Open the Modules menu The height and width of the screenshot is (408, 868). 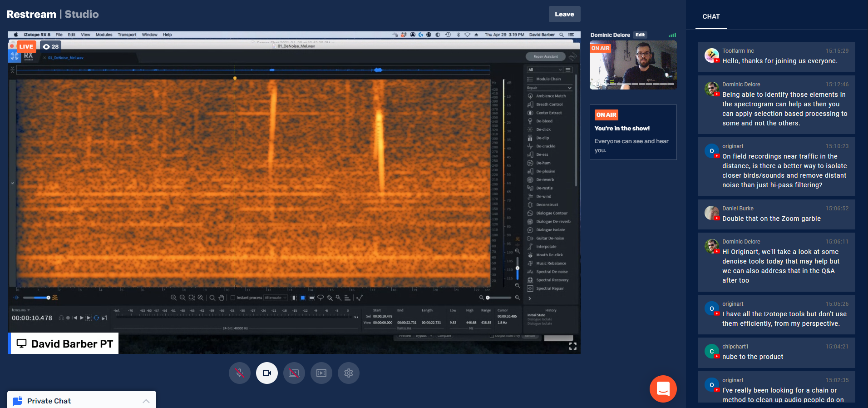104,35
